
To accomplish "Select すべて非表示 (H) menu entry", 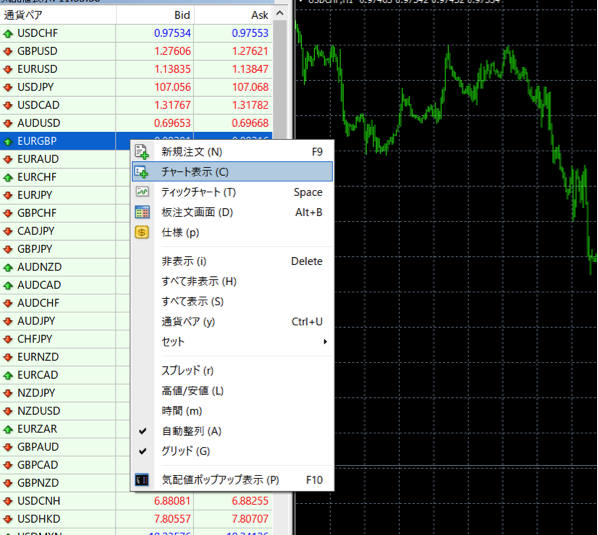I will (232, 281).
